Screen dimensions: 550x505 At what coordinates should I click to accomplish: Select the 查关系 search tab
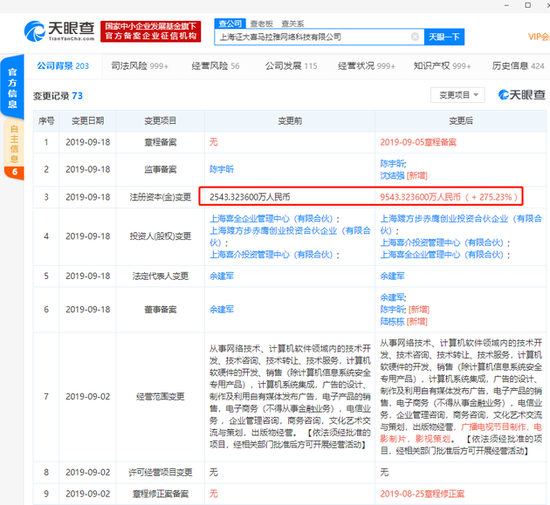(293, 23)
